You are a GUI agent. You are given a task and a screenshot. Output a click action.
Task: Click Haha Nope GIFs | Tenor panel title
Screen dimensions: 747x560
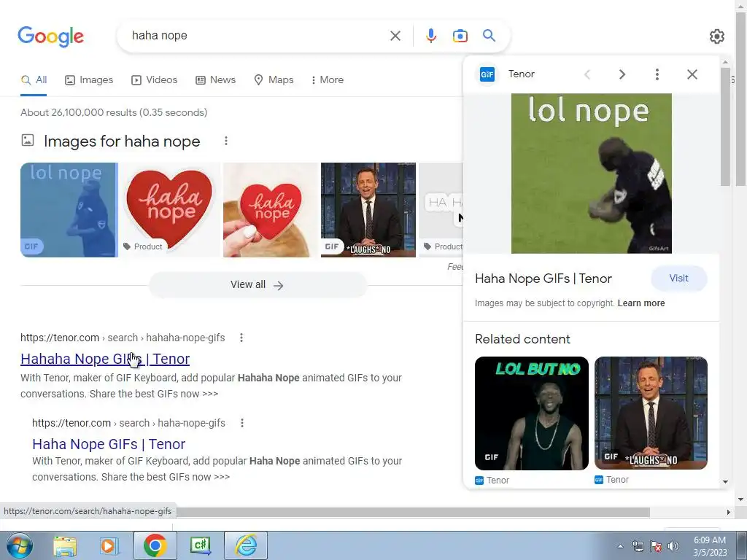543,279
